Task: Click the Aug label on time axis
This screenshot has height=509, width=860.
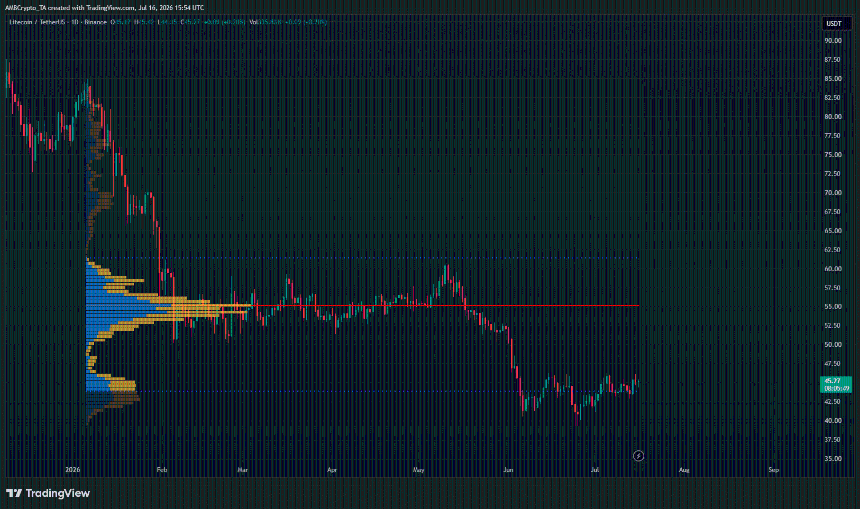Action: point(684,470)
